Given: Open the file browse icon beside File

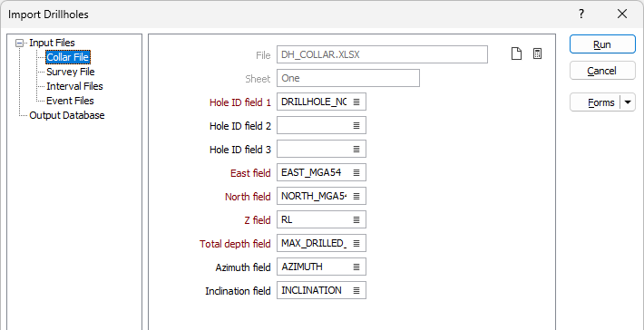Looking at the screenshot, I should point(516,53).
